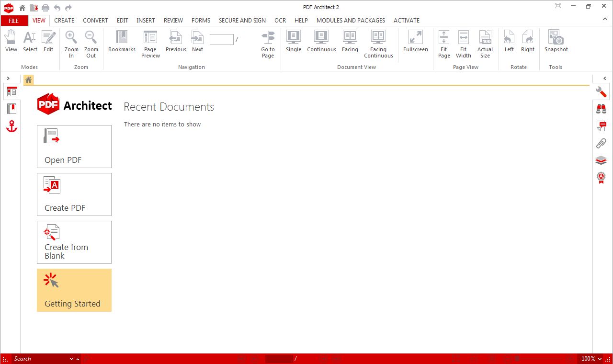Show Actual Size view
Viewport: 613px width, 364px height.
pos(485,44)
